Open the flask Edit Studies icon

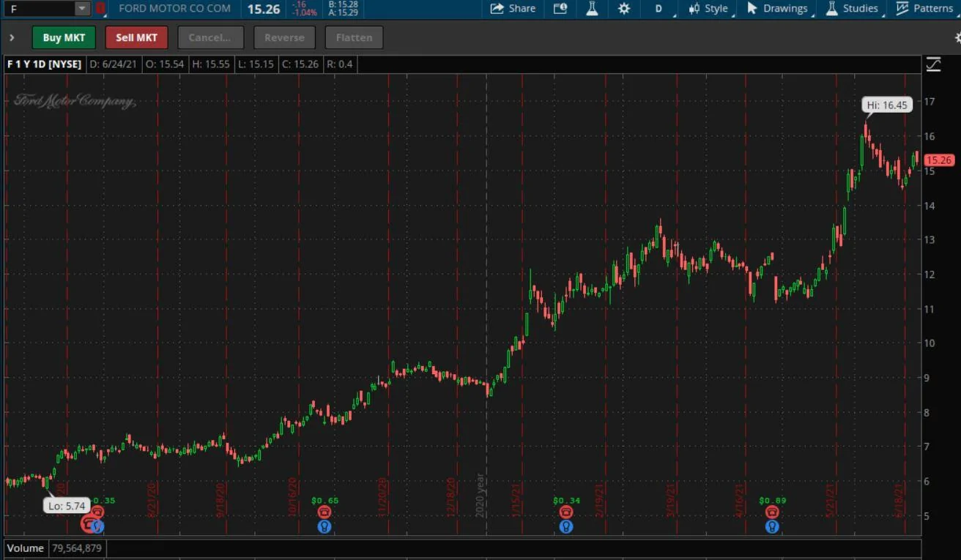pyautogui.click(x=592, y=9)
